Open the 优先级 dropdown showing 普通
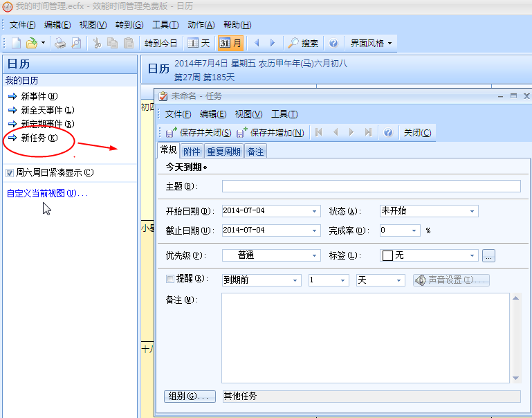The width and height of the screenshot is (532, 418). pos(314,255)
